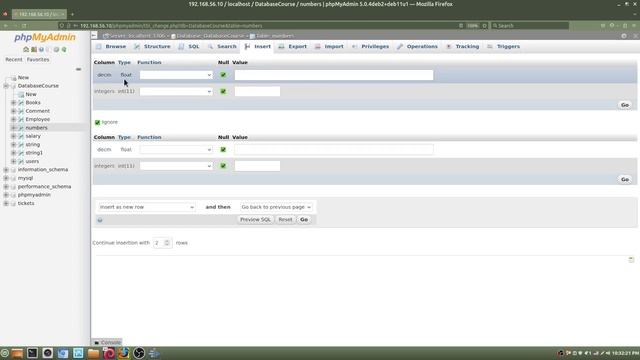Select the string1 table in tree
Image resolution: width=640 pixels, height=360 pixels.
[34, 153]
